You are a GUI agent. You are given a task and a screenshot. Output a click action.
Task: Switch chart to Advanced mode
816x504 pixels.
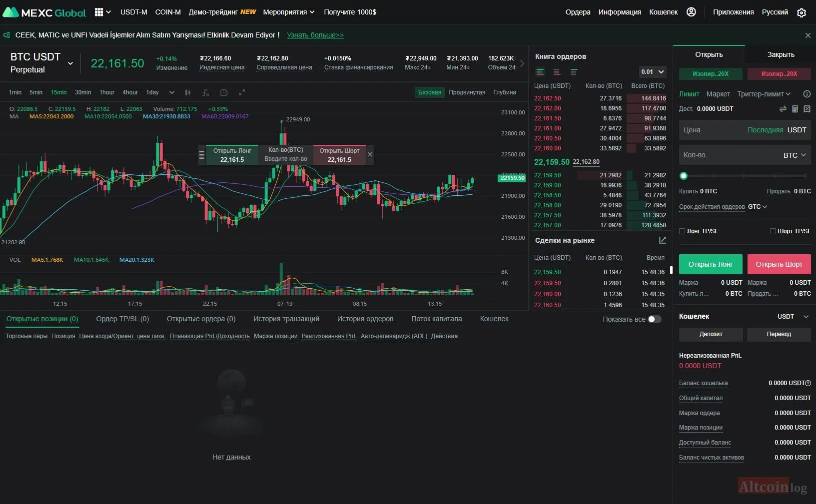click(x=467, y=92)
